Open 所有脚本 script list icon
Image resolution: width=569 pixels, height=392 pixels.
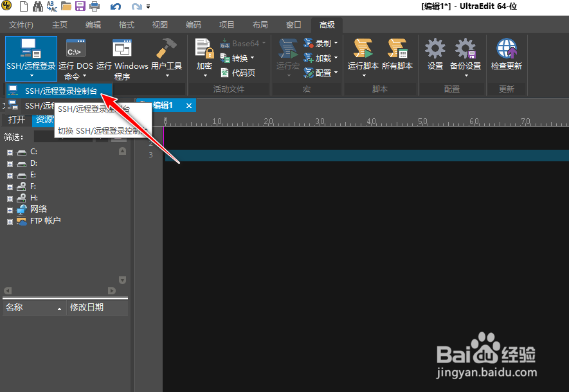tap(397, 49)
